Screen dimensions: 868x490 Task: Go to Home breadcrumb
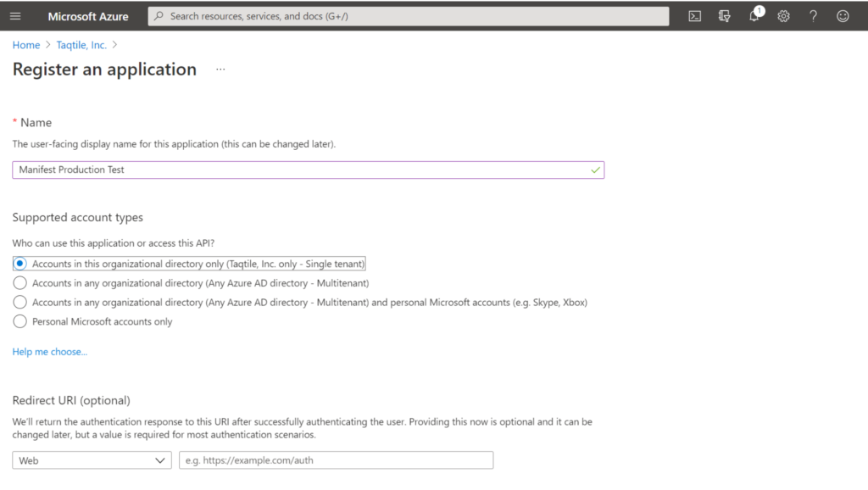26,45
